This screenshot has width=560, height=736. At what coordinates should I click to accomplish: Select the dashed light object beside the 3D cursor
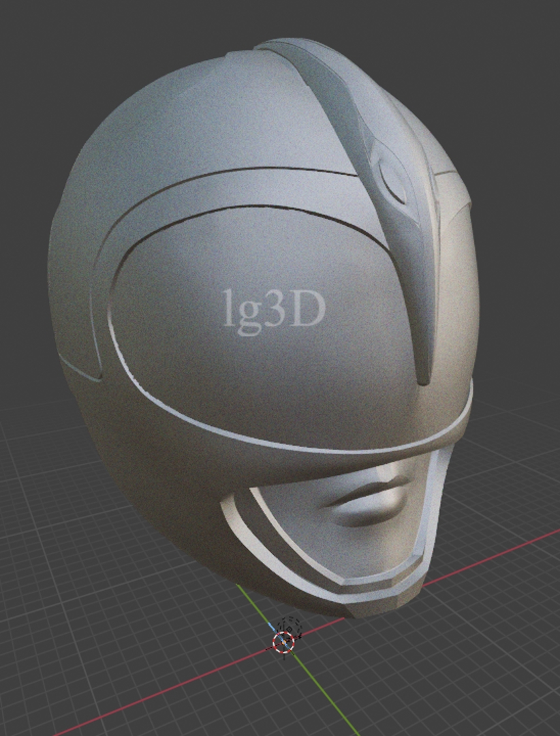tap(293, 624)
